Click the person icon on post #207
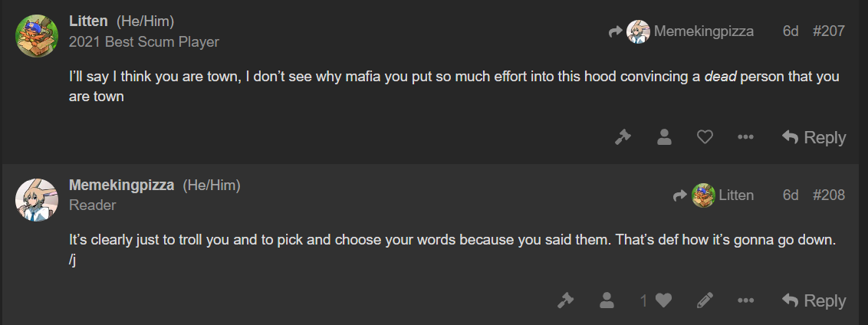This screenshot has width=868, height=325. click(664, 136)
